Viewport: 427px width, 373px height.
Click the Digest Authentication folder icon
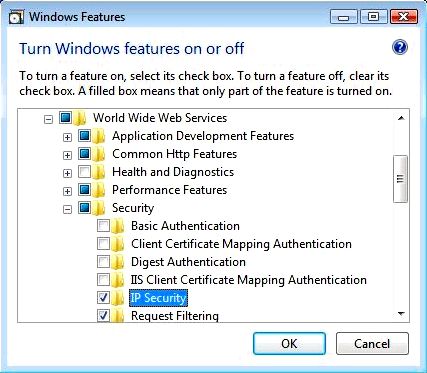[118, 262]
